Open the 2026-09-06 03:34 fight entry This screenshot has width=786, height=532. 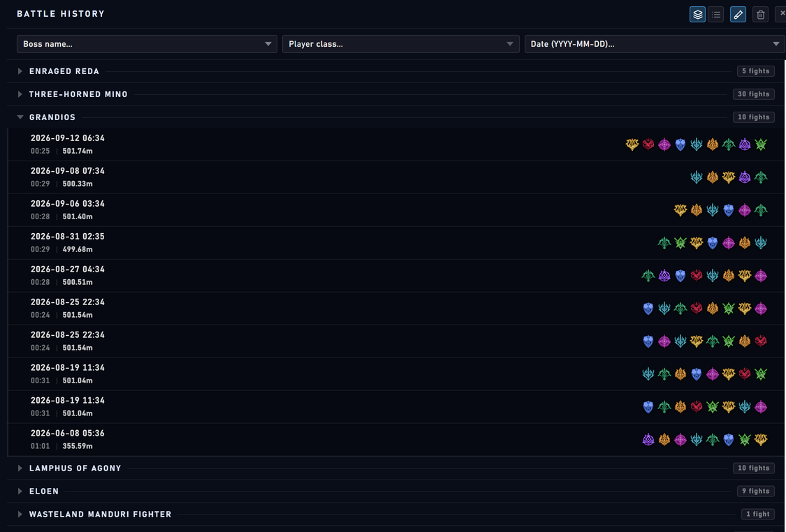[x=395, y=210]
